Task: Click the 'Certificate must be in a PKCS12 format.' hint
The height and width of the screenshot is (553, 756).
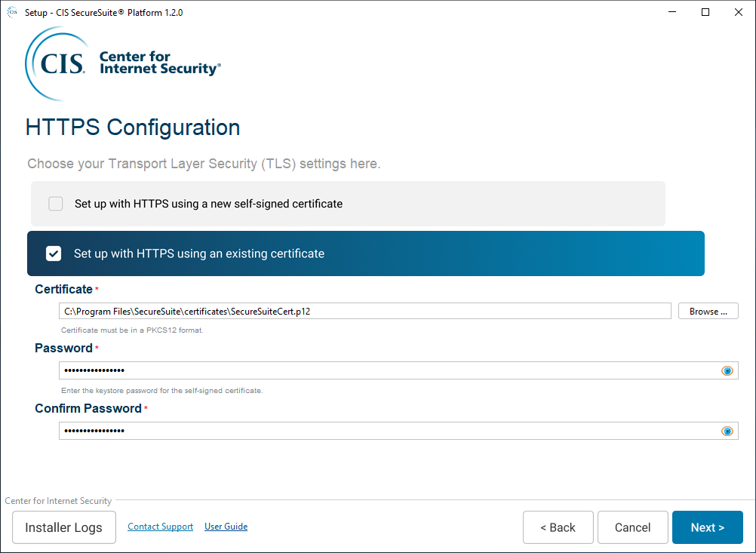Action: (132, 330)
